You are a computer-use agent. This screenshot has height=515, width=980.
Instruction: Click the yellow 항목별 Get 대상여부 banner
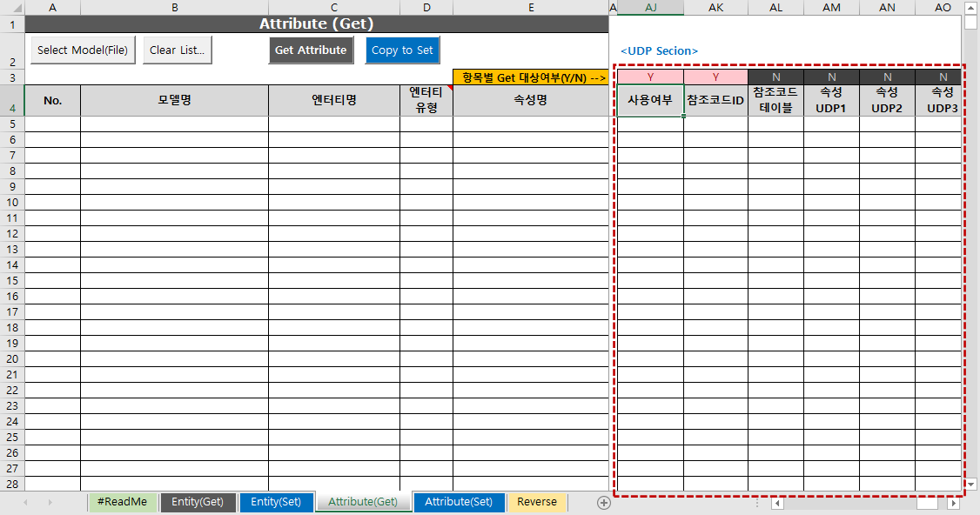click(x=531, y=77)
